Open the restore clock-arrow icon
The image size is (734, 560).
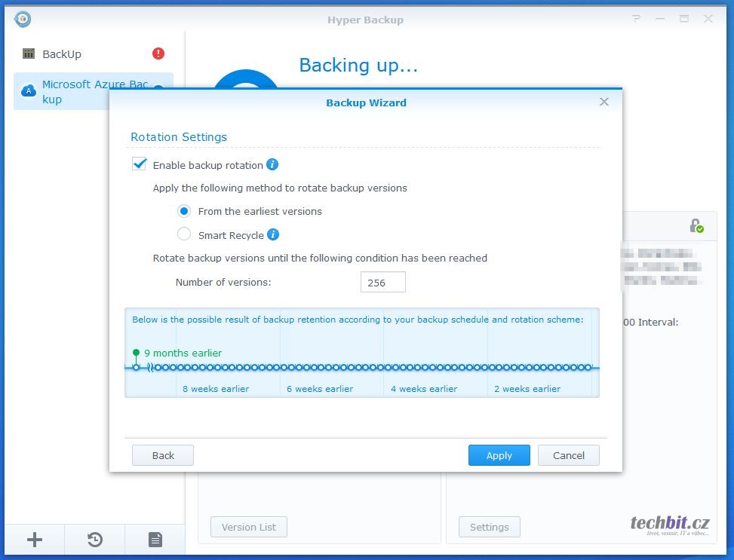95,539
